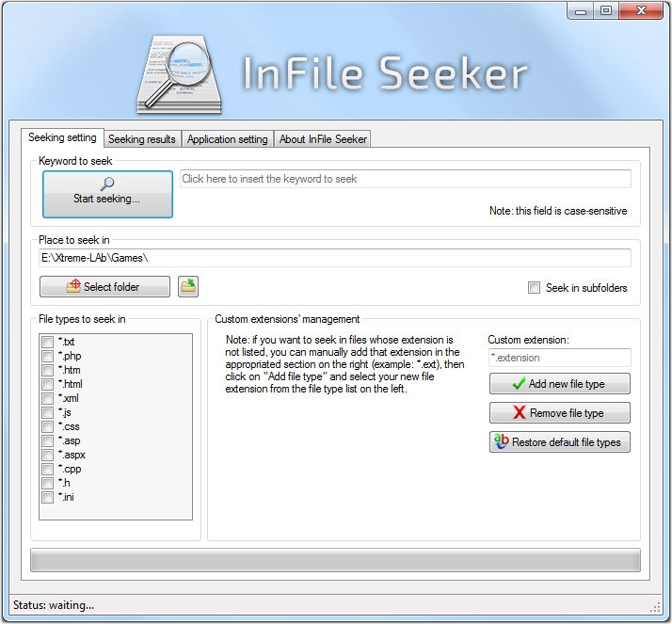Select the *.html file type checkbox
The image size is (672, 624).
47,384
